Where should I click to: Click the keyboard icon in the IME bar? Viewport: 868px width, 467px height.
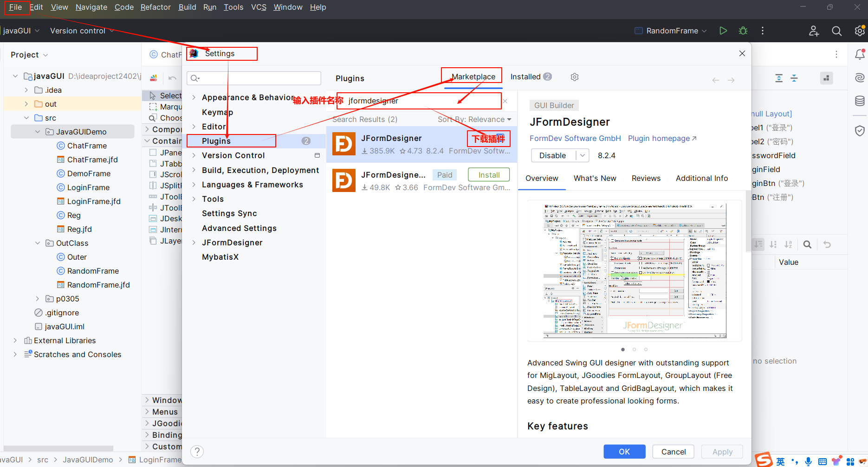click(x=823, y=461)
